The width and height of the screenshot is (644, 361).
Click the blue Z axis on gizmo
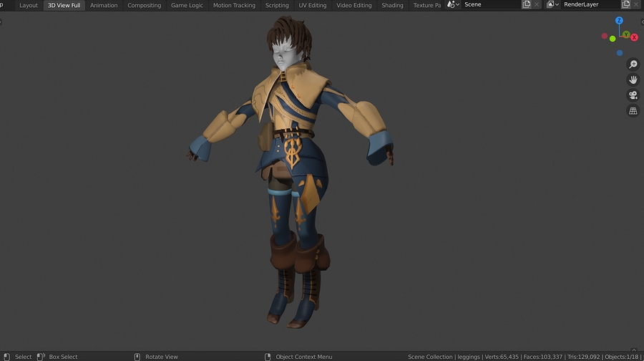pyautogui.click(x=619, y=21)
